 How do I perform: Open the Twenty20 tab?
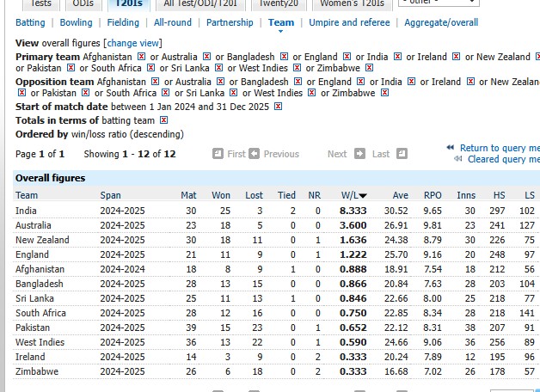pyautogui.click(x=279, y=4)
